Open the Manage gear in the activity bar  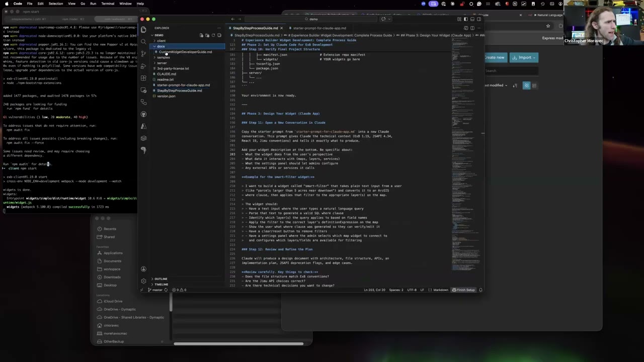click(x=143, y=281)
